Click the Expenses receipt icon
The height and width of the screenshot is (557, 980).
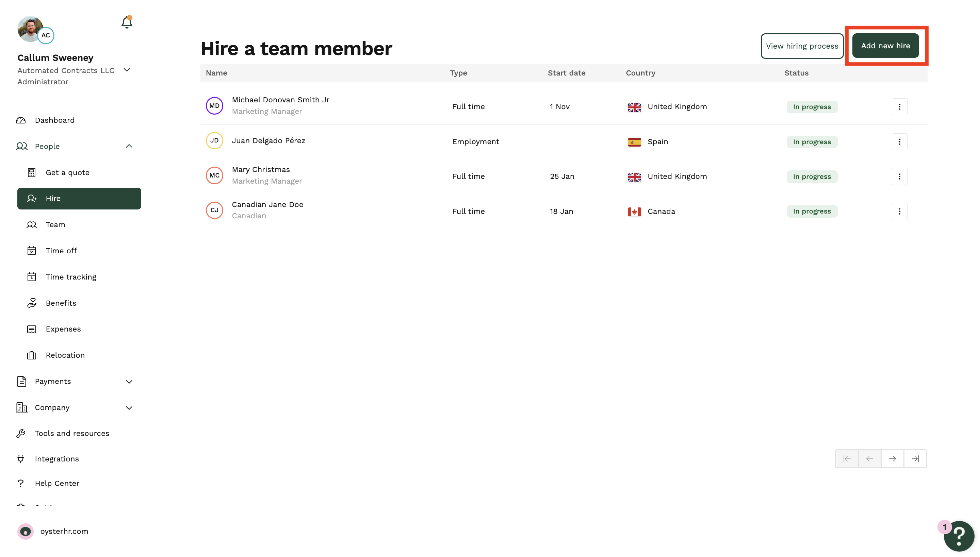32,329
